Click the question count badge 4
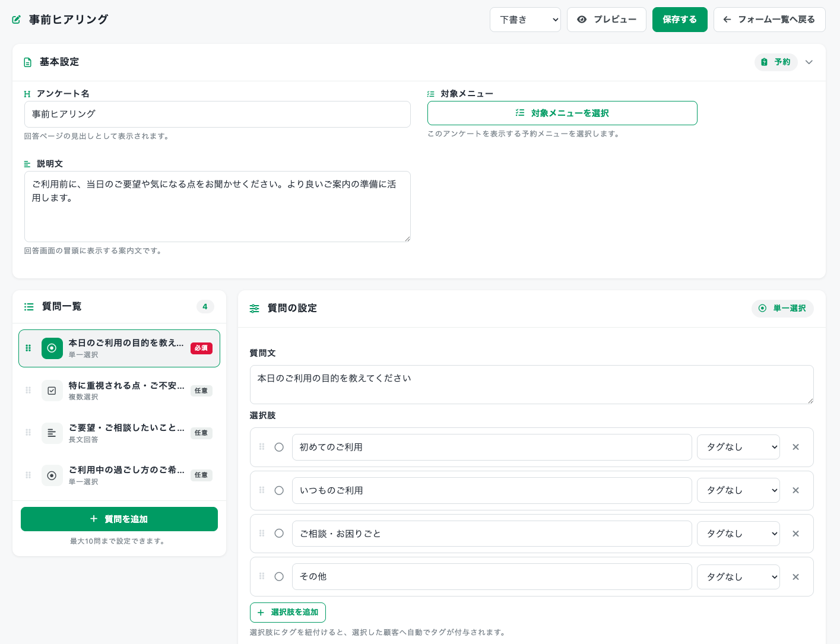The height and width of the screenshot is (644, 840). [x=205, y=307]
